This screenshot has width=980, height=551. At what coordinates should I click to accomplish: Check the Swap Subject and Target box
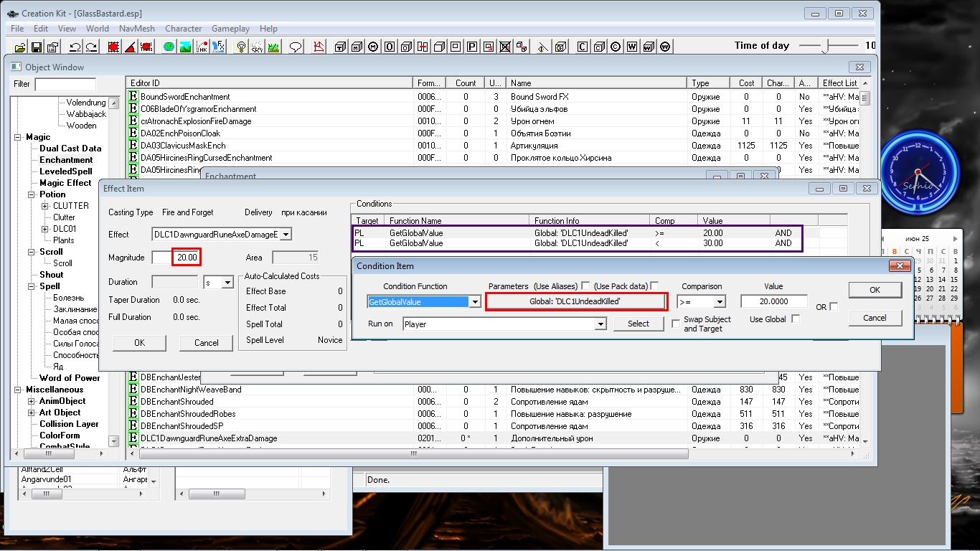676,324
